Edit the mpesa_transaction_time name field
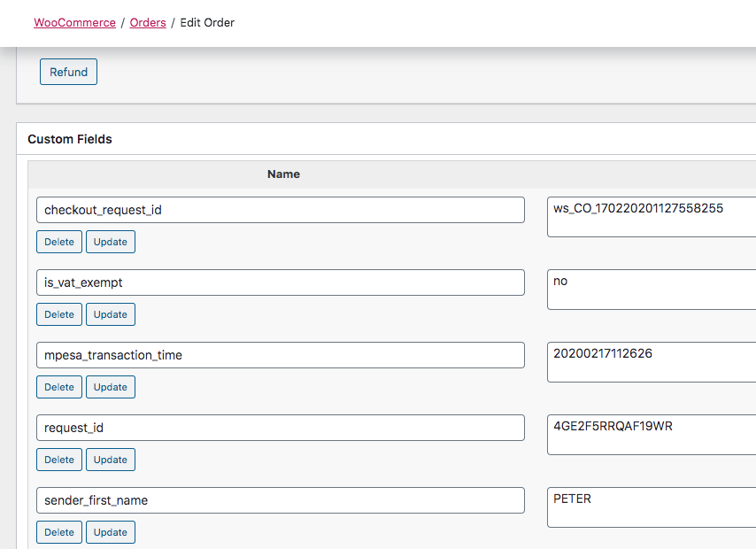 coord(280,355)
